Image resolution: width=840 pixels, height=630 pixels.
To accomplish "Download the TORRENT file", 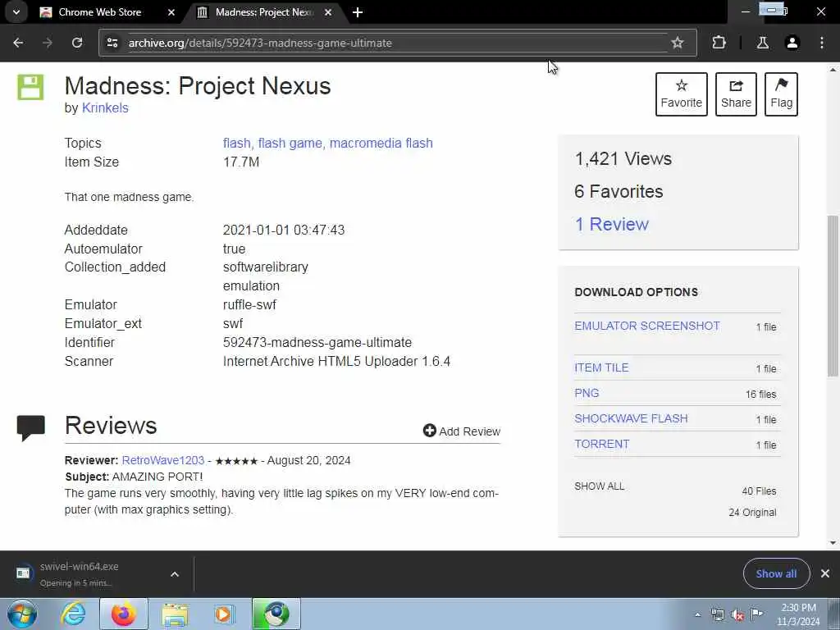I will click(x=601, y=444).
